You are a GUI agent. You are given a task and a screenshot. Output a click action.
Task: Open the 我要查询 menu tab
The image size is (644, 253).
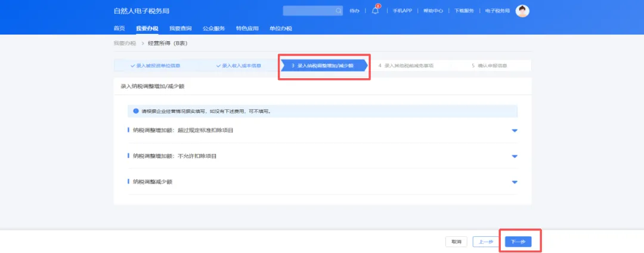point(180,29)
